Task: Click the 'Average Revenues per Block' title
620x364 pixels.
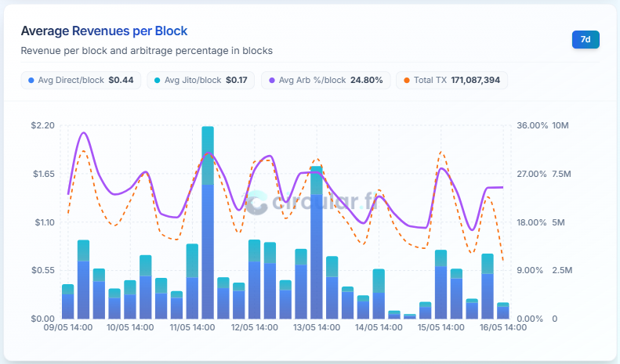Action: [x=104, y=31]
